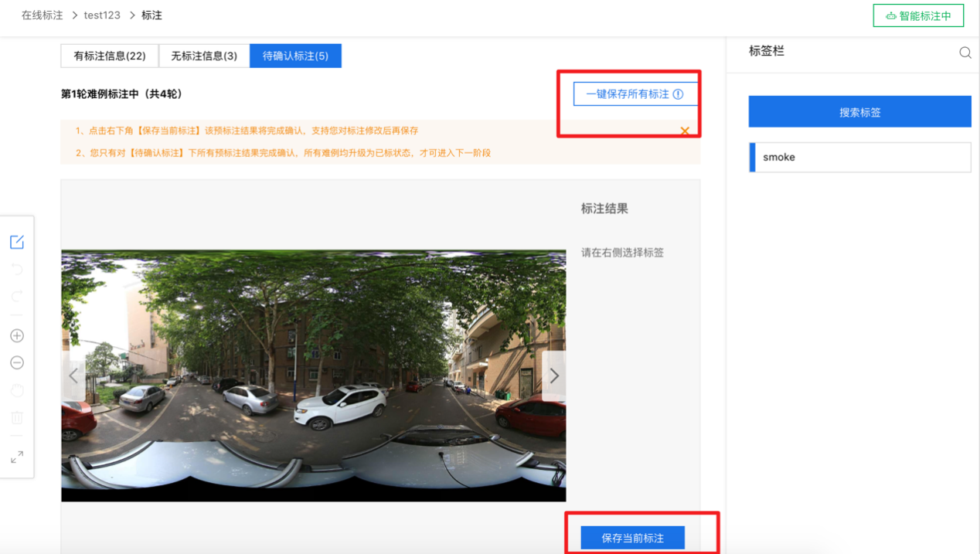Toggle fullscreen with the expand icon
Image resolution: width=980 pixels, height=554 pixels.
[x=17, y=457]
